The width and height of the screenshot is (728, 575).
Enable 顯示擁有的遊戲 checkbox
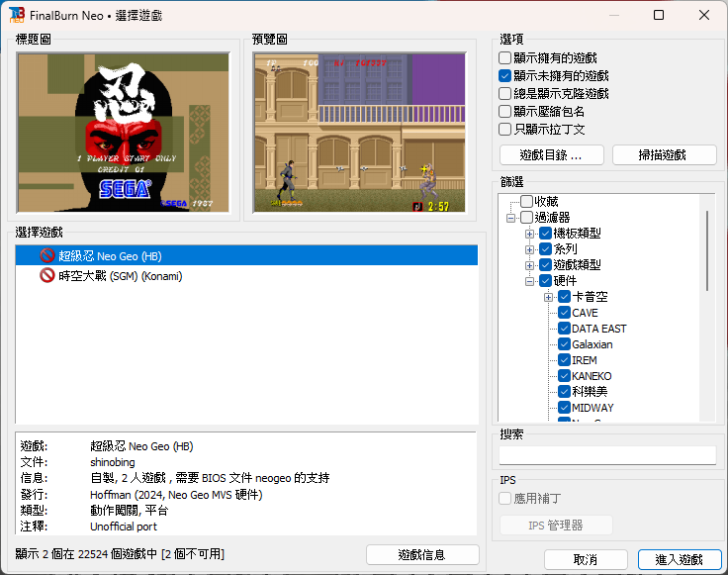point(504,58)
